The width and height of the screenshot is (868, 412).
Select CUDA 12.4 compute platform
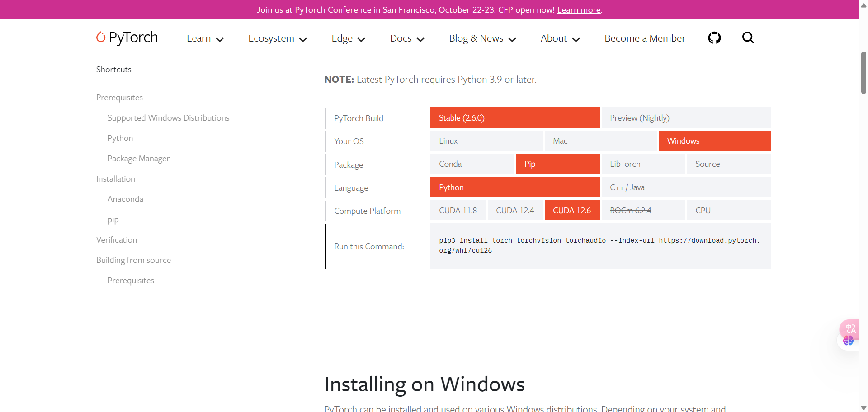click(515, 210)
